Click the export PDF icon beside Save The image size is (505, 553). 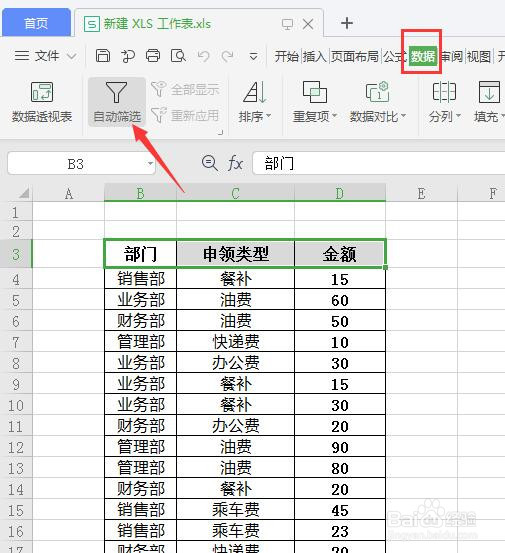pyautogui.click(x=128, y=56)
